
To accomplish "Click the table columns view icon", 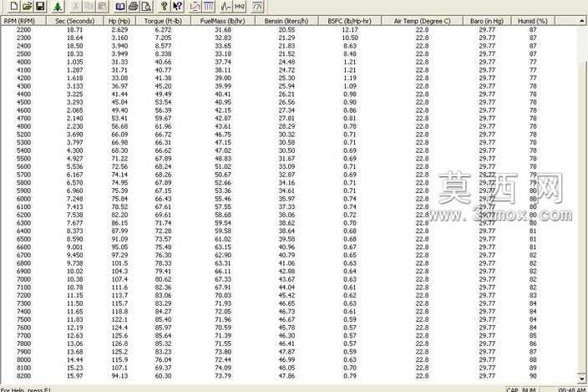I will click(x=209, y=6).
